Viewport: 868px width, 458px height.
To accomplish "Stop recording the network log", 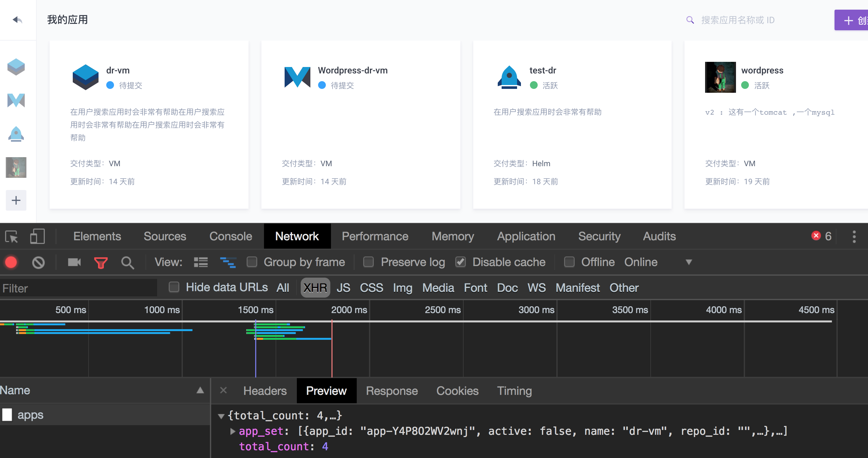I will pyautogui.click(x=11, y=262).
